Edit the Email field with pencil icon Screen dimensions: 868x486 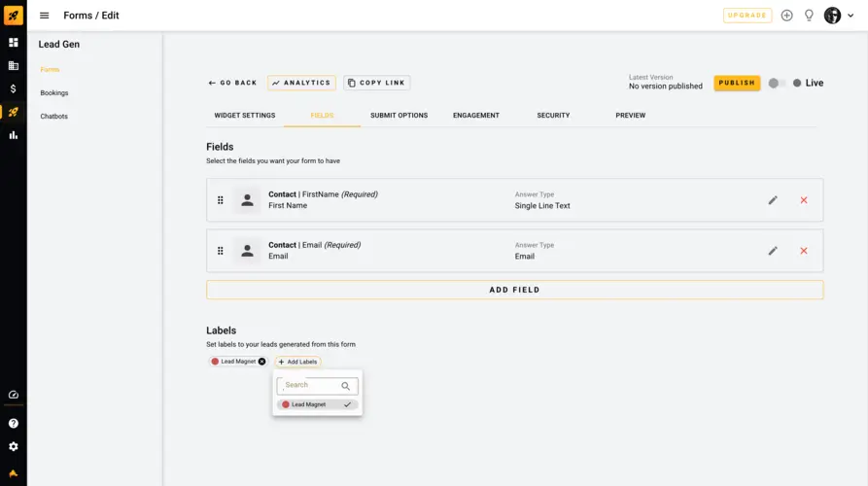point(773,251)
